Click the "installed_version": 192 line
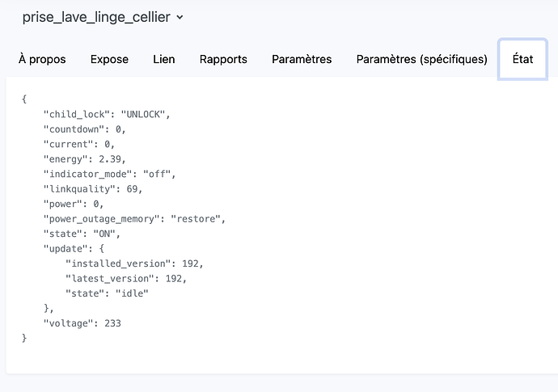 pyautogui.click(x=134, y=263)
